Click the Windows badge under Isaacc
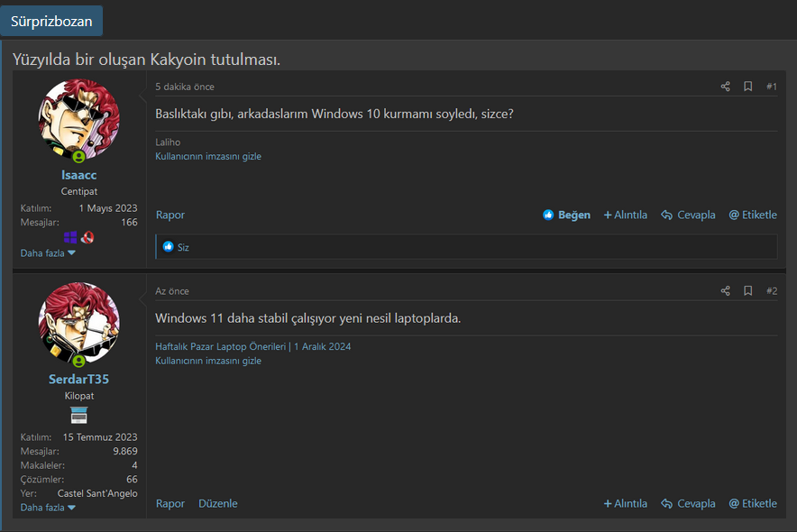 (x=71, y=238)
